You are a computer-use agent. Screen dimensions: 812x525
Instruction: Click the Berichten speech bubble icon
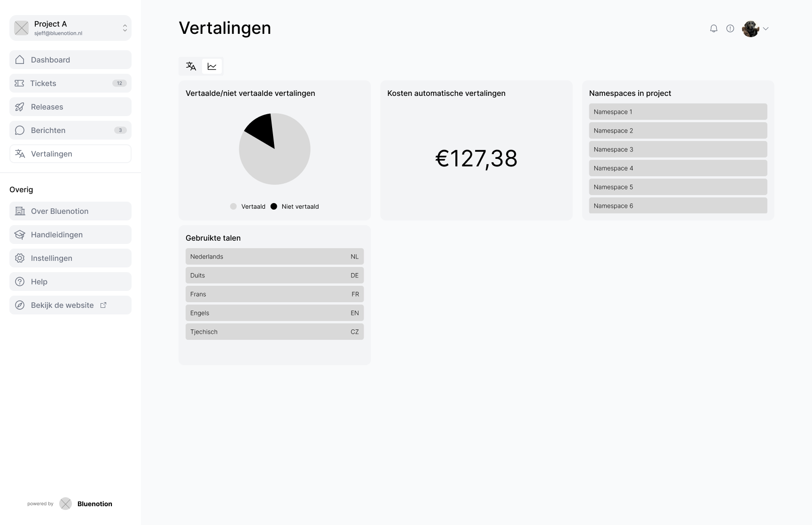point(20,130)
